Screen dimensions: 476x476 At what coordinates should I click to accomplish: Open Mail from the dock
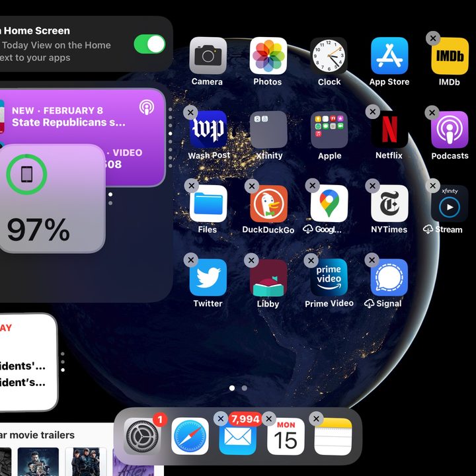(238, 436)
